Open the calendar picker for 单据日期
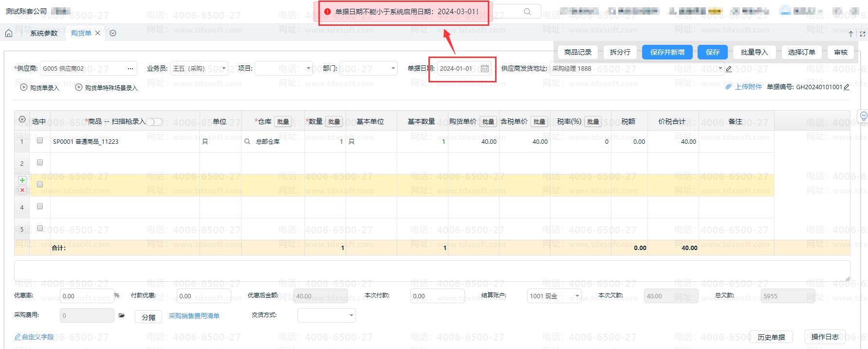This screenshot has width=868, height=349. (484, 69)
